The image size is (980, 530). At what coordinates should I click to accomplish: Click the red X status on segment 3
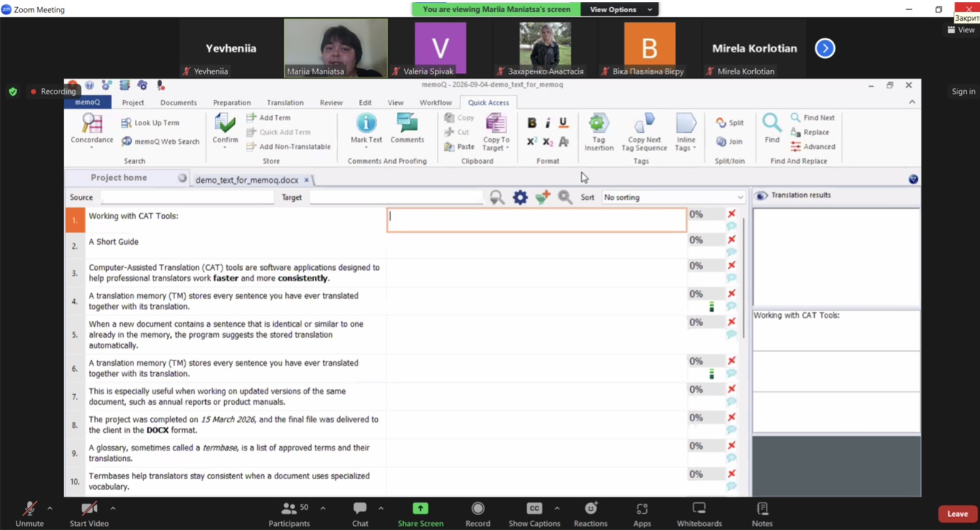[x=731, y=265]
